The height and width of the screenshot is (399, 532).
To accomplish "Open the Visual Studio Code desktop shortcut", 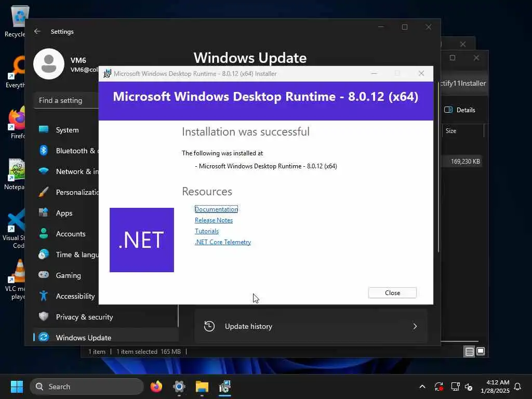I will point(15,229).
